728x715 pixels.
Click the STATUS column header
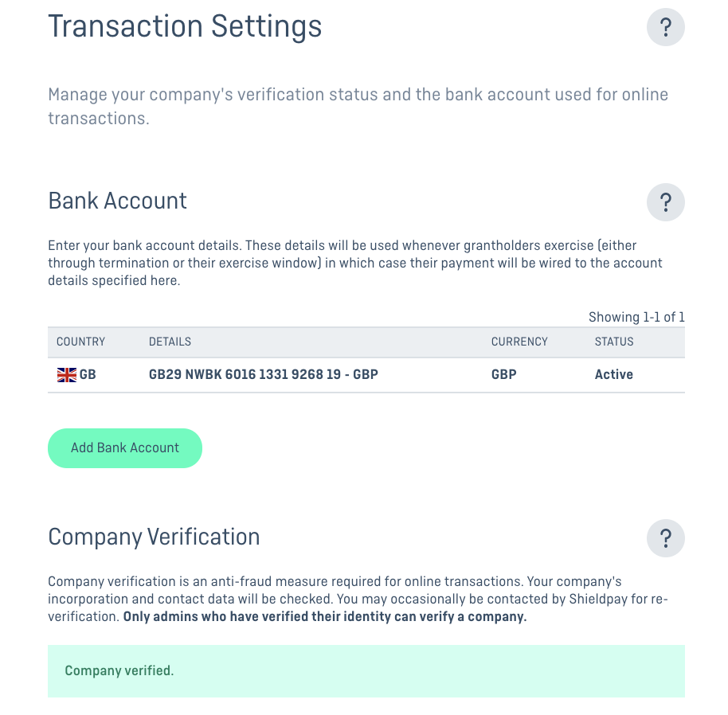614,342
